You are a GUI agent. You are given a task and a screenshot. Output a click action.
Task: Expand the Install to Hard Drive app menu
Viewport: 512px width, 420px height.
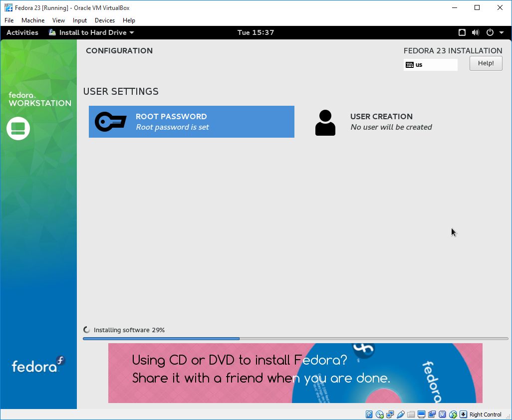click(x=132, y=32)
